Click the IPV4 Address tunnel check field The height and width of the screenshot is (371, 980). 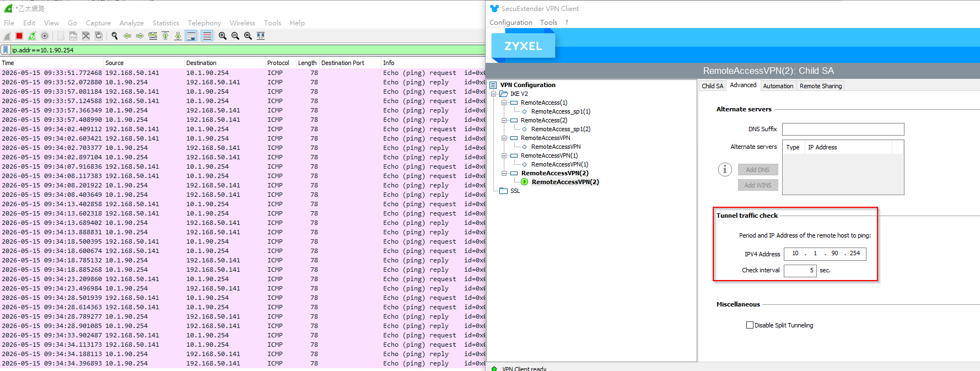825,254
